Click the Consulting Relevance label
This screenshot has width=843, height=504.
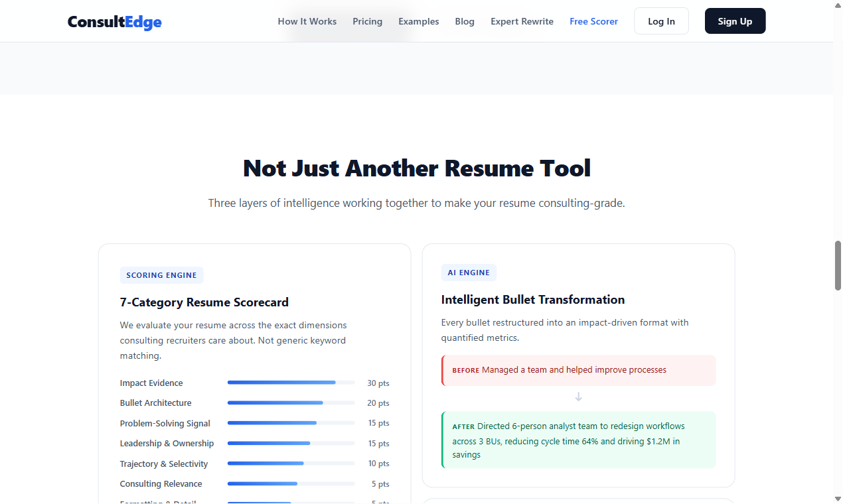161,484
